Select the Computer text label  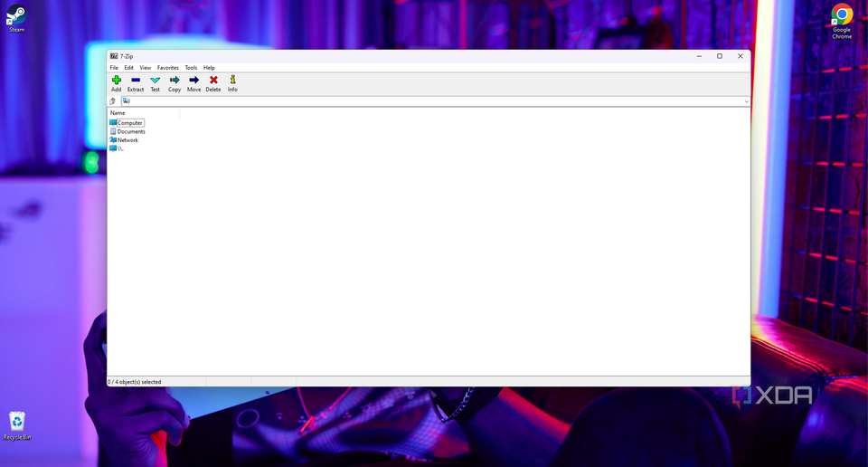[130, 123]
